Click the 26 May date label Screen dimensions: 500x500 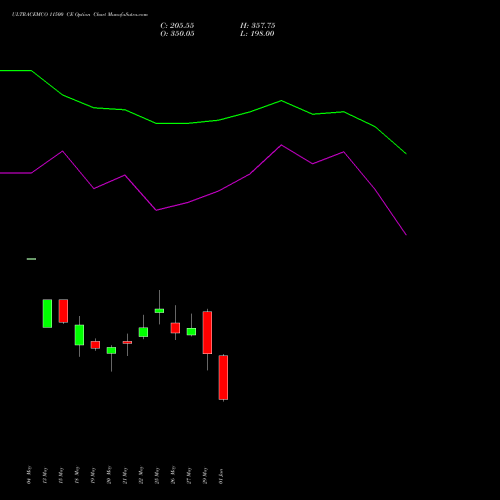pos(173,475)
